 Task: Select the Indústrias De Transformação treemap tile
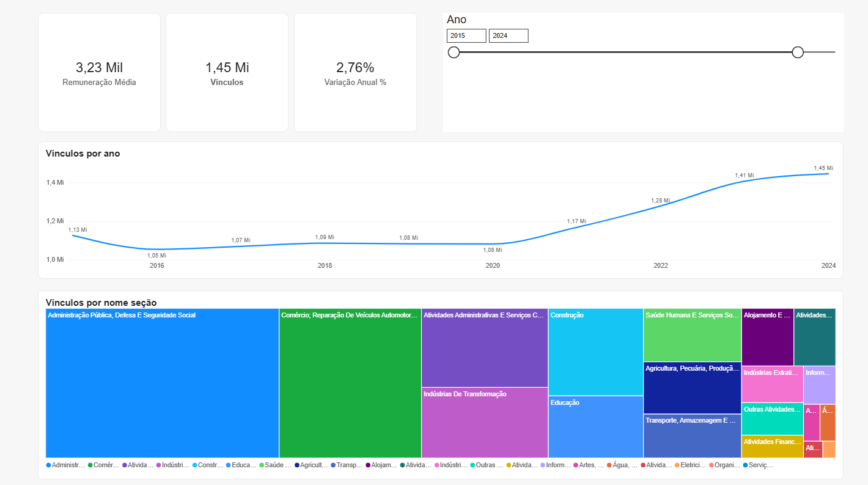(x=485, y=423)
